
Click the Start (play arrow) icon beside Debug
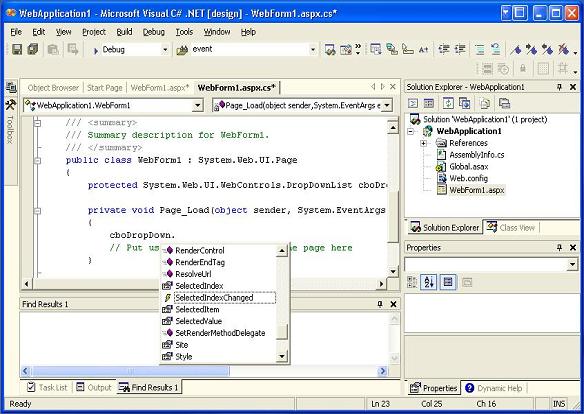[96, 50]
